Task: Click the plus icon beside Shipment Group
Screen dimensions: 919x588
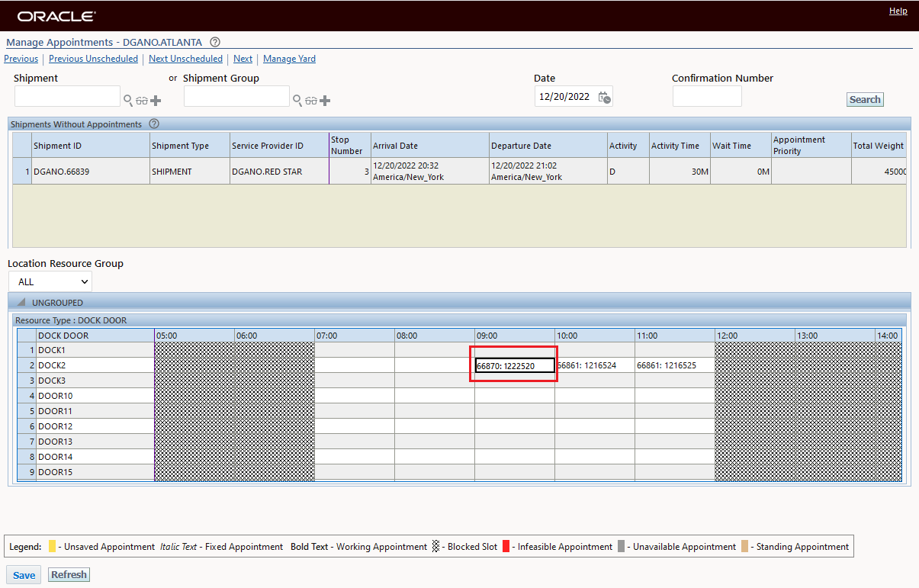Action: (325, 100)
